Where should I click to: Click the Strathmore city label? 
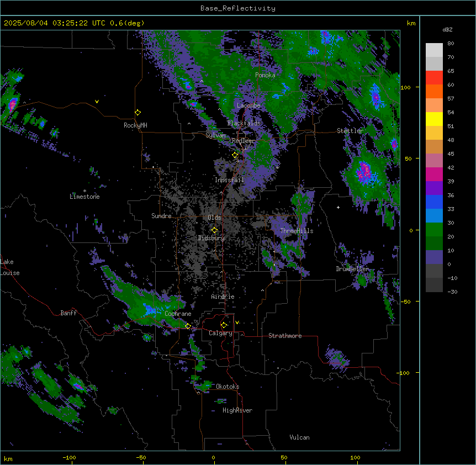tap(285, 336)
